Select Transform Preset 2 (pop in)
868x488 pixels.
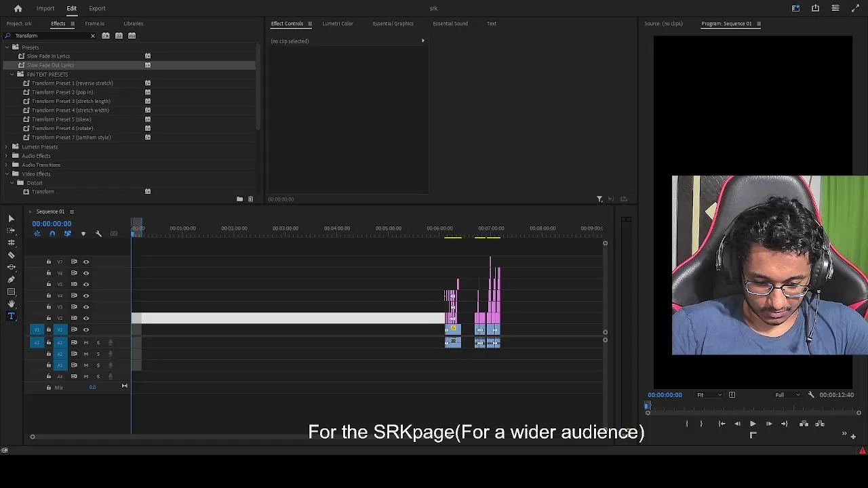tap(62, 92)
